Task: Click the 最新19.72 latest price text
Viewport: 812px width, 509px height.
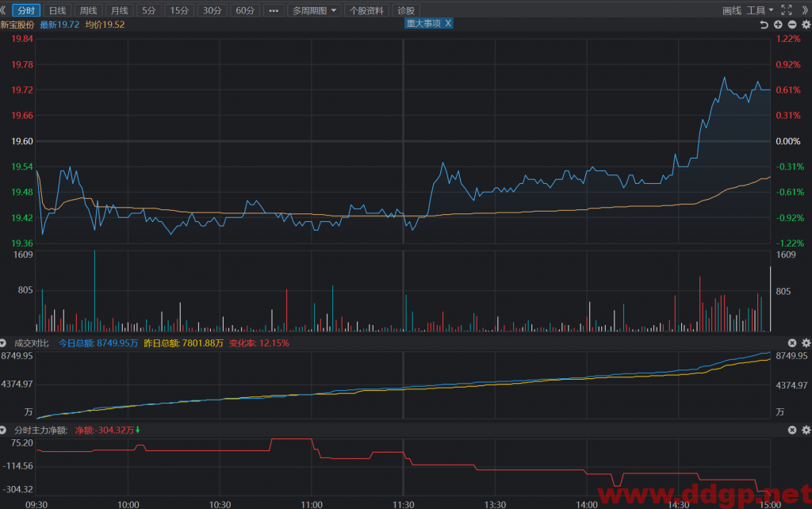Action: pos(59,25)
